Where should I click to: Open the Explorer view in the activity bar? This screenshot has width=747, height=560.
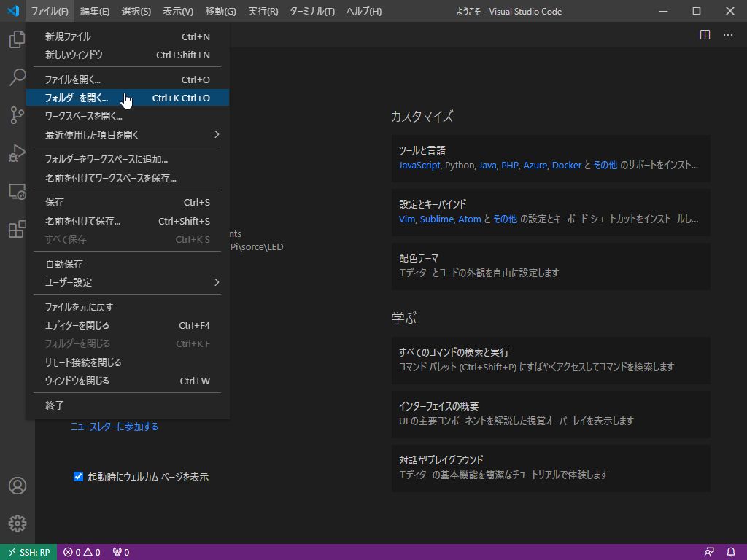[16, 39]
